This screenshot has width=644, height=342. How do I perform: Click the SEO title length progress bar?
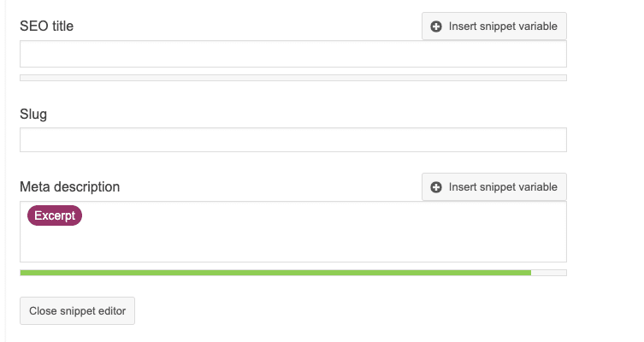click(293, 78)
